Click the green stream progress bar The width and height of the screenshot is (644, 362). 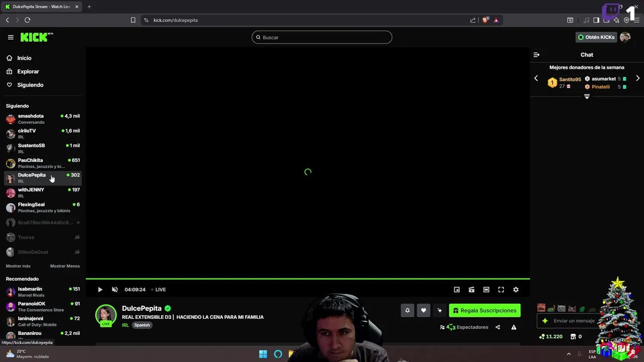tap(307, 279)
